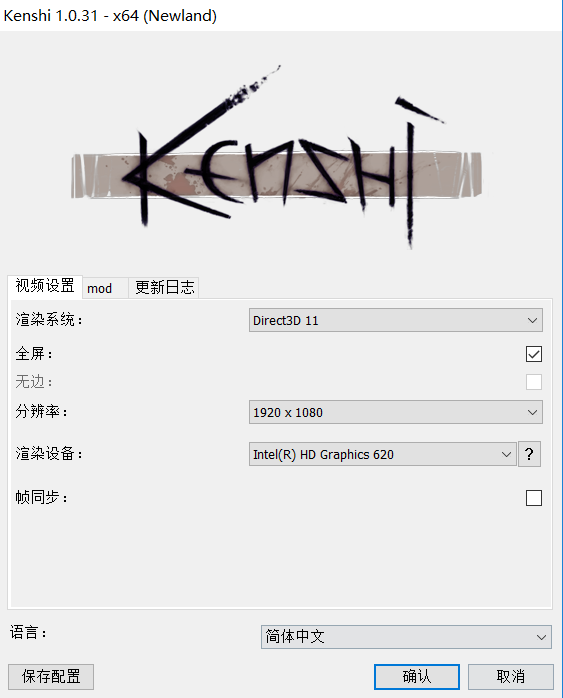This screenshot has width=563, height=698.
Task: Click the arrow of the render device combo
Action: tap(506, 454)
